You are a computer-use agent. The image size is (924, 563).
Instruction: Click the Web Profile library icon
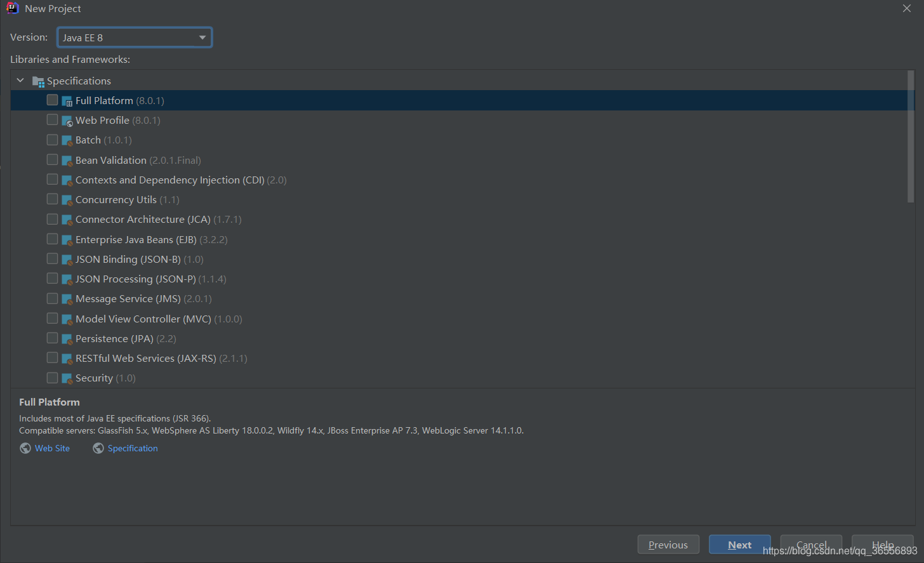(x=67, y=121)
